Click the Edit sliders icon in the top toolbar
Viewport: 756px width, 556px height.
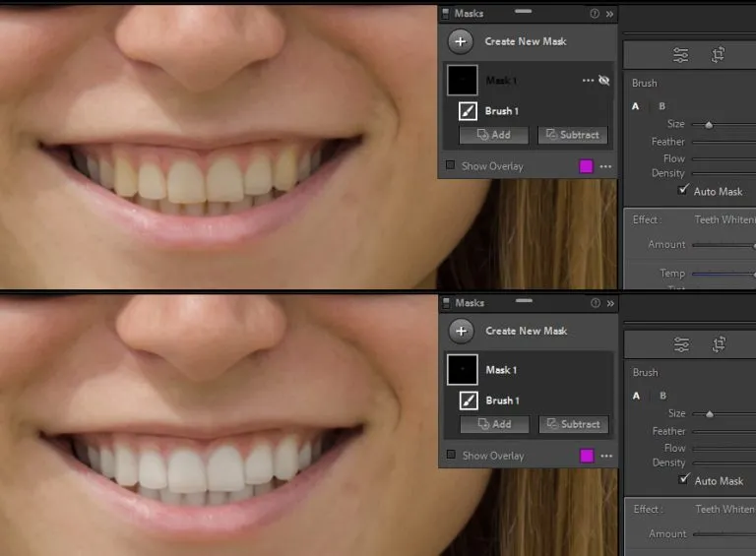coord(680,55)
